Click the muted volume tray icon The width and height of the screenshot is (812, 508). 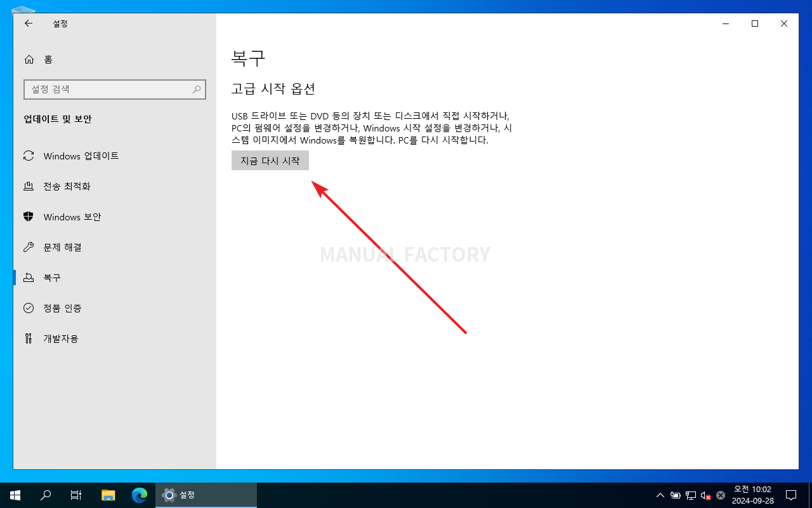pyautogui.click(x=705, y=495)
